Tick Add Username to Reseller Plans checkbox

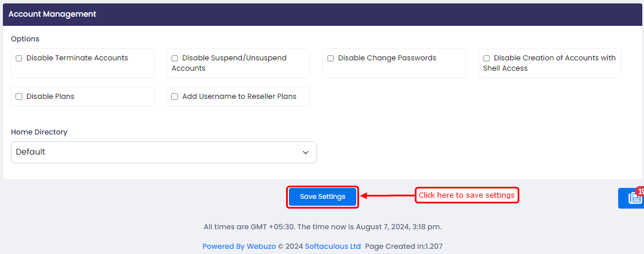[175, 97]
